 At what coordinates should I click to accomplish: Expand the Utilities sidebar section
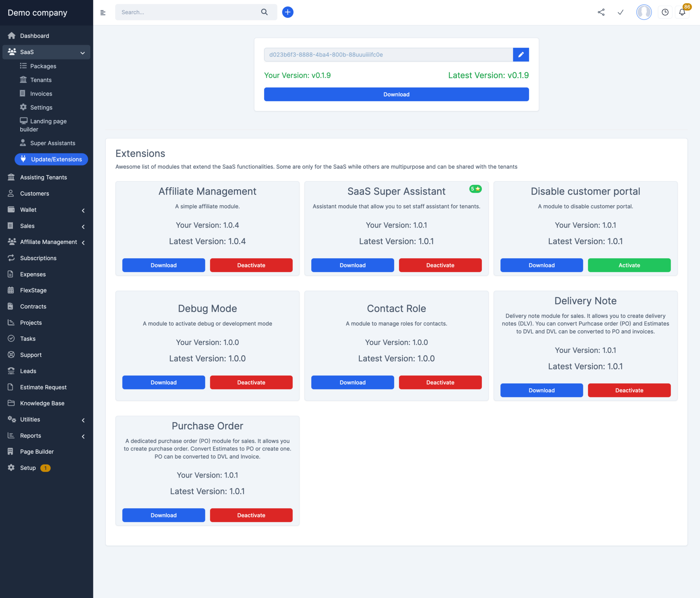(83, 420)
